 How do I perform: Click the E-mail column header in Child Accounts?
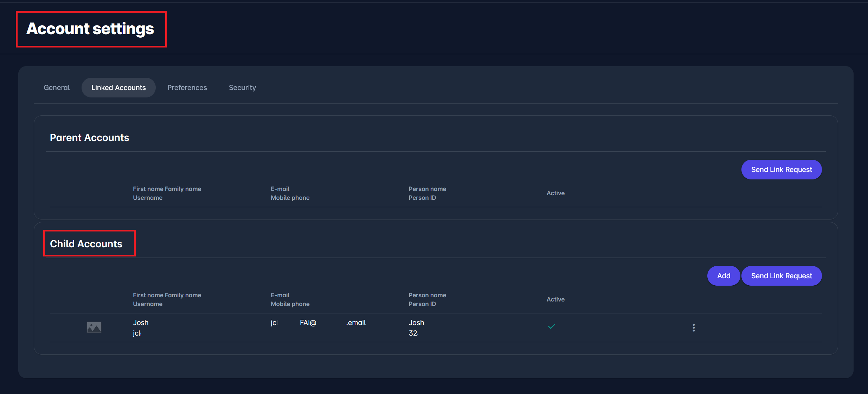[280, 295]
